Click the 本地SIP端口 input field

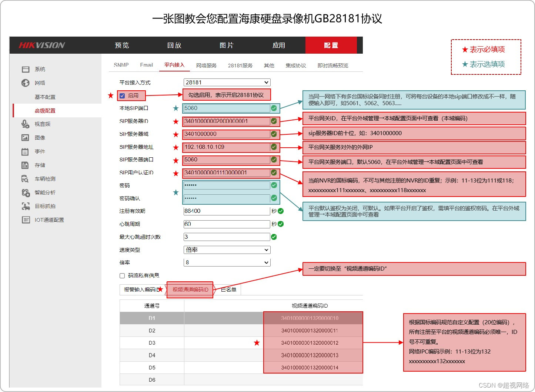point(227,108)
